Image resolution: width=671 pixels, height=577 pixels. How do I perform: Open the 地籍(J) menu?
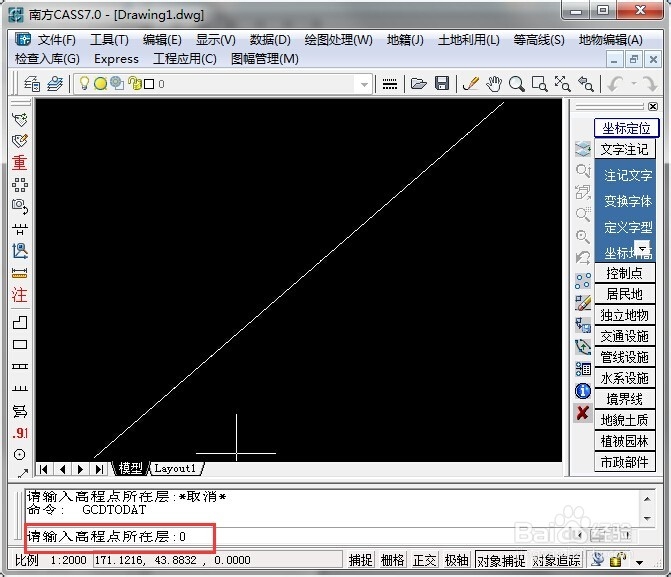click(x=405, y=40)
